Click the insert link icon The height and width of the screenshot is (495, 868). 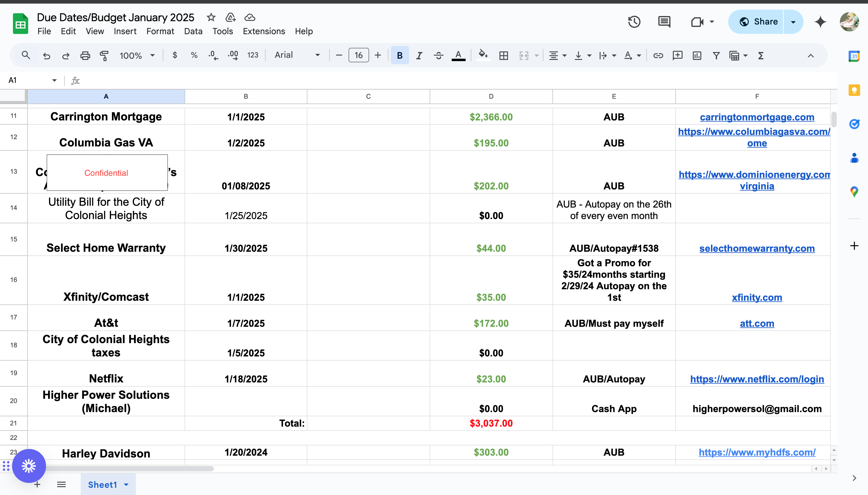658,55
